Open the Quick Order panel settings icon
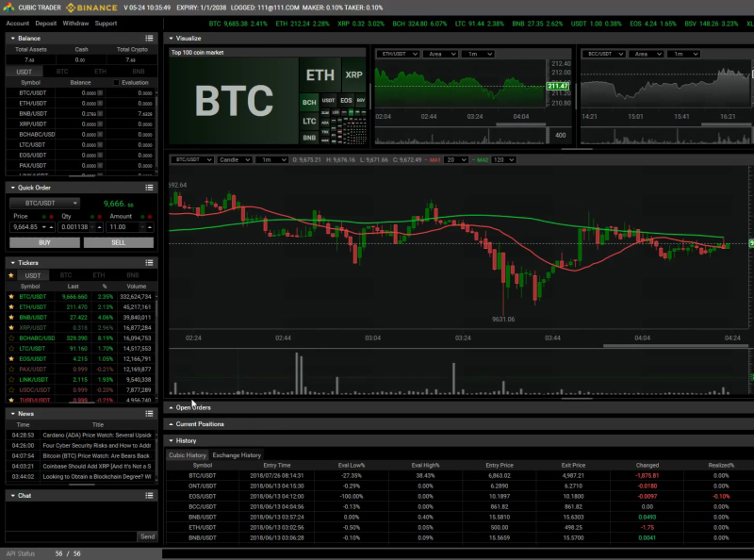This screenshot has width=754, height=560. click(x=150, y=187)
